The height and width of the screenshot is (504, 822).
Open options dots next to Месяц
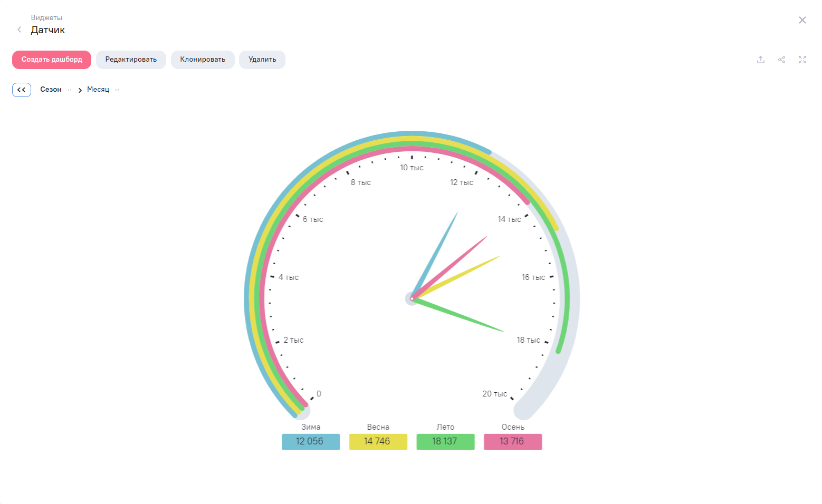point(117,90)
